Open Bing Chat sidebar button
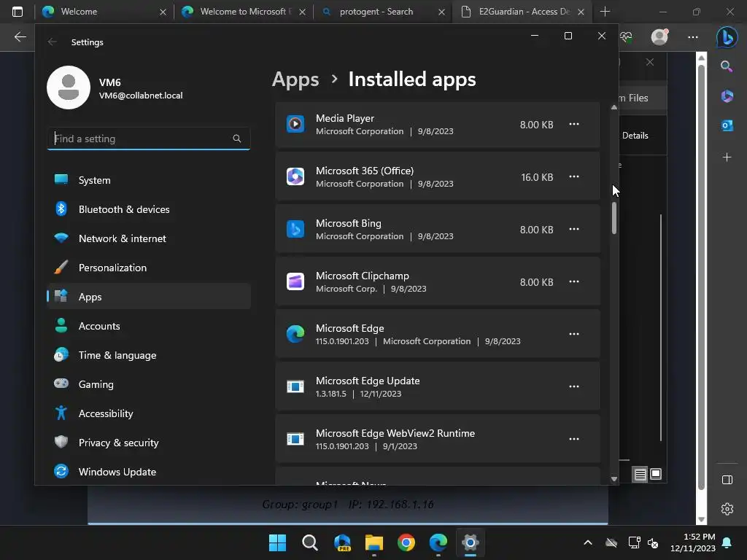Screen dimensions: 747x560 pos(727,37)
